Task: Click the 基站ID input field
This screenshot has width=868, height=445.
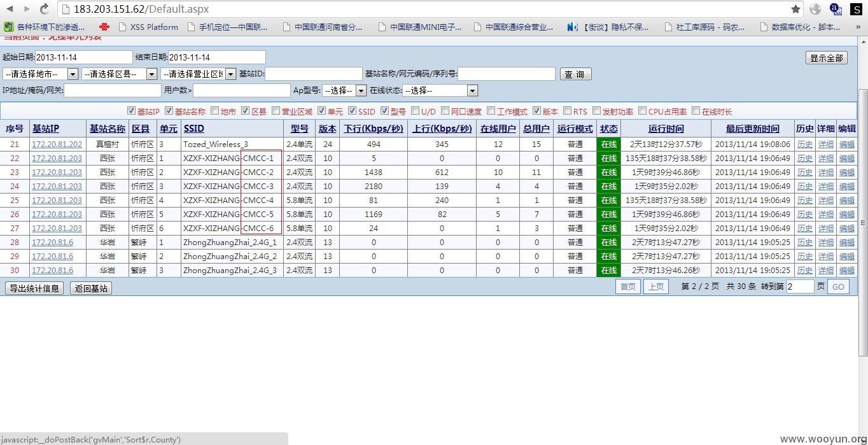Action: pyautogui.click(x=313, y=74)
